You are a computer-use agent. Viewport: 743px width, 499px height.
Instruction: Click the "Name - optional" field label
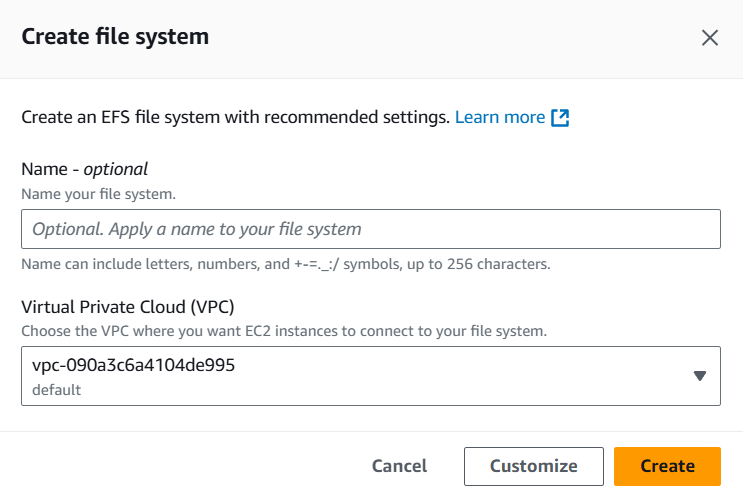pos(85,169)
